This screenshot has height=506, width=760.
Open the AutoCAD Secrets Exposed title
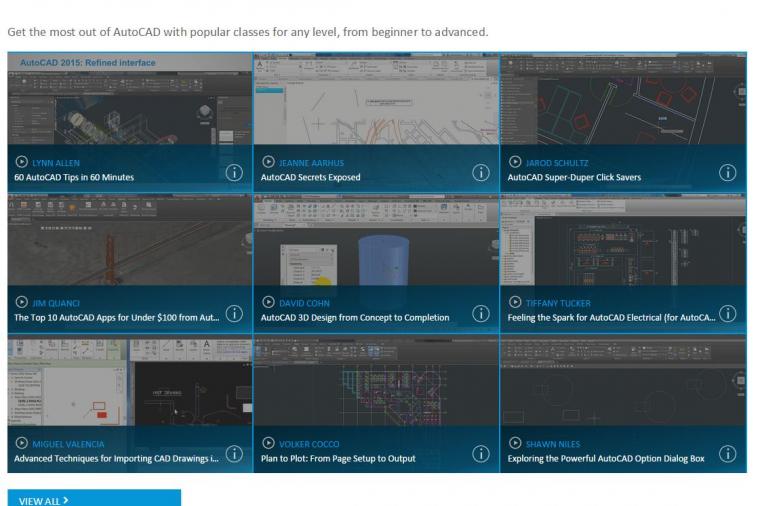point(311,177)
